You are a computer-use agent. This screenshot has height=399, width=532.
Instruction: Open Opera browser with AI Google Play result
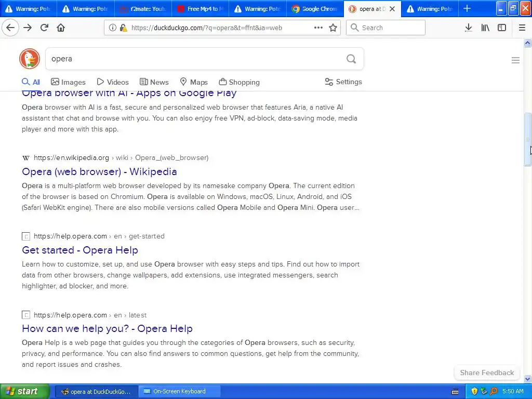point(129,93)
